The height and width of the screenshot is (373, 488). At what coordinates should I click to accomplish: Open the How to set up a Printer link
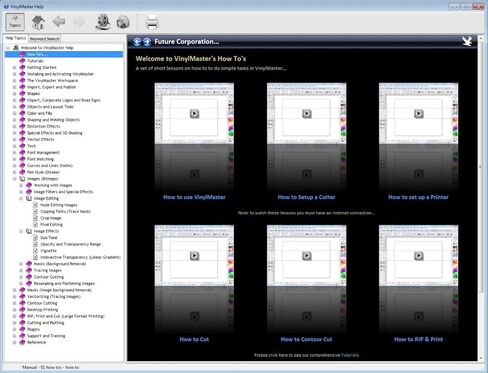[418, 197]
